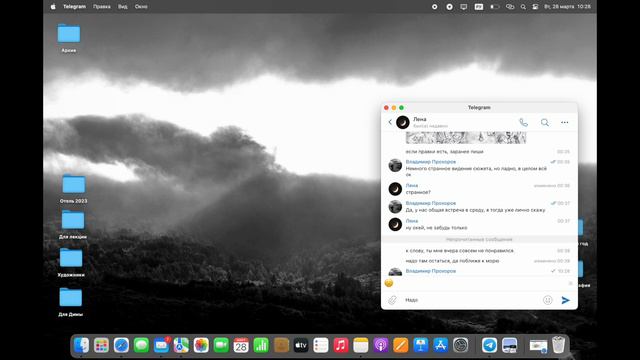Open Calendar showing 28 in the dock
Screen dimensions: 640x360
pyautogui.click(x=241, y=345)
